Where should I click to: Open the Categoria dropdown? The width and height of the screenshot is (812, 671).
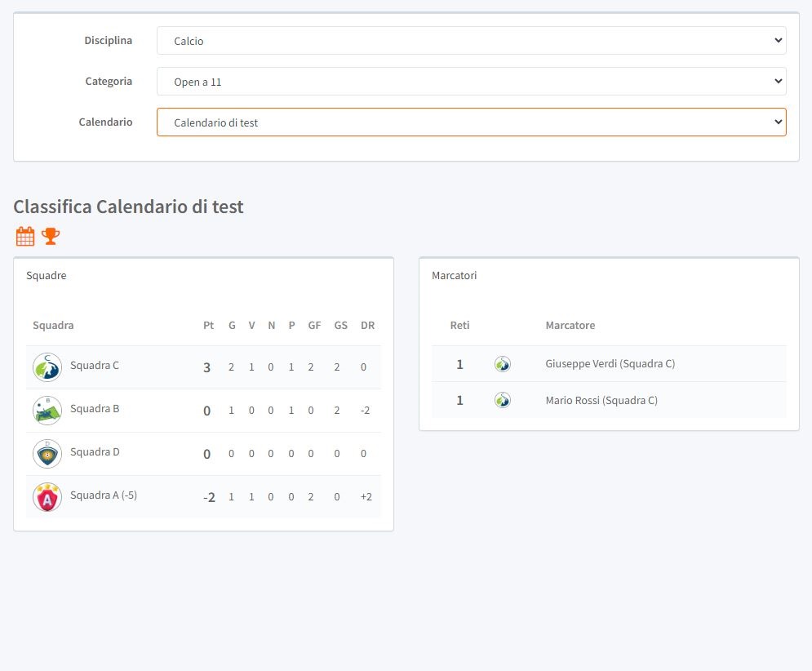(471, 82)
